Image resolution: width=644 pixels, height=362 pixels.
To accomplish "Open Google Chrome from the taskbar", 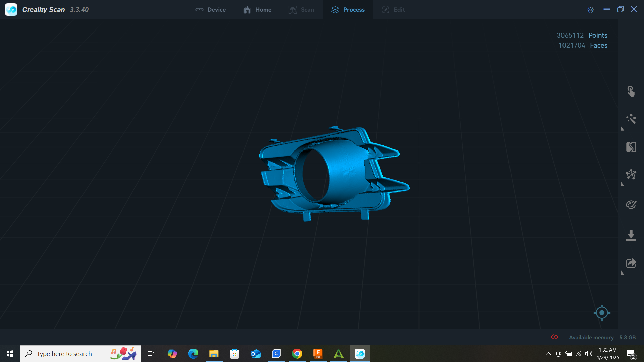I will [x=297, y=354].
